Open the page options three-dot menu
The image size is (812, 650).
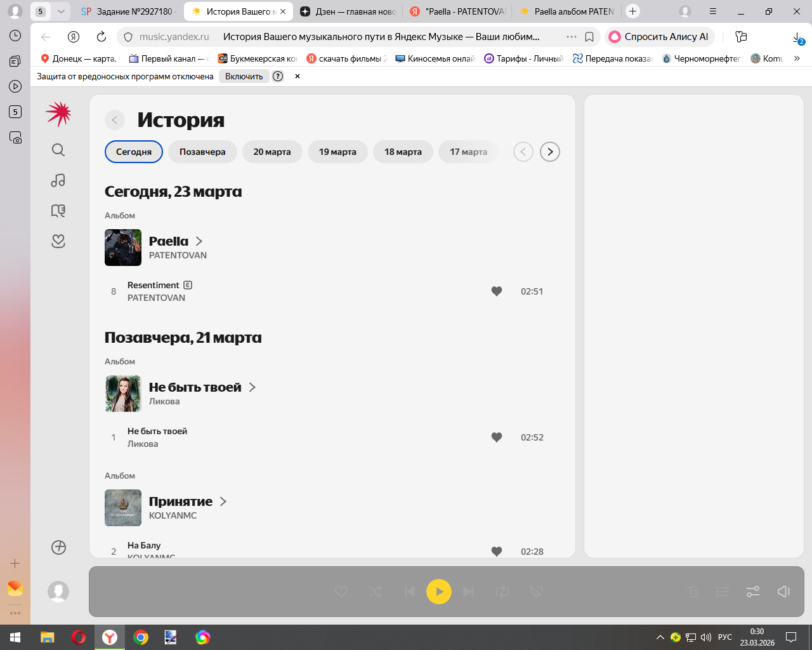[x=572, y=37]
